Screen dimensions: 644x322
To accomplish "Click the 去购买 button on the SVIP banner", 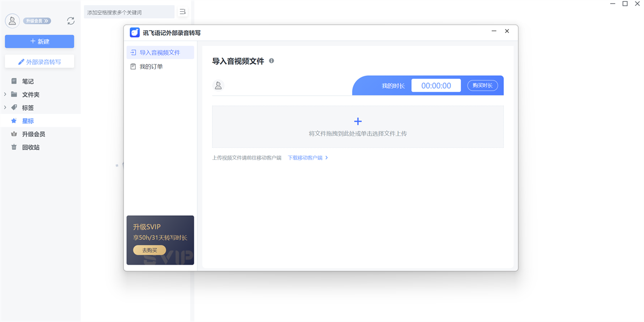I will tap(149, 250).
